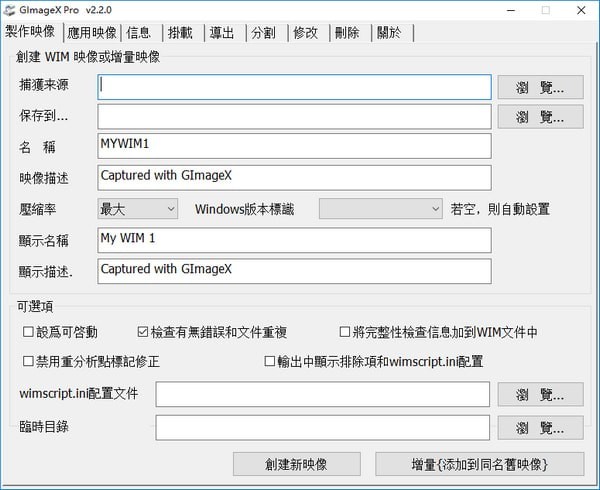
Task: Go to the 導出 tab
Action: tap(221, 32)
